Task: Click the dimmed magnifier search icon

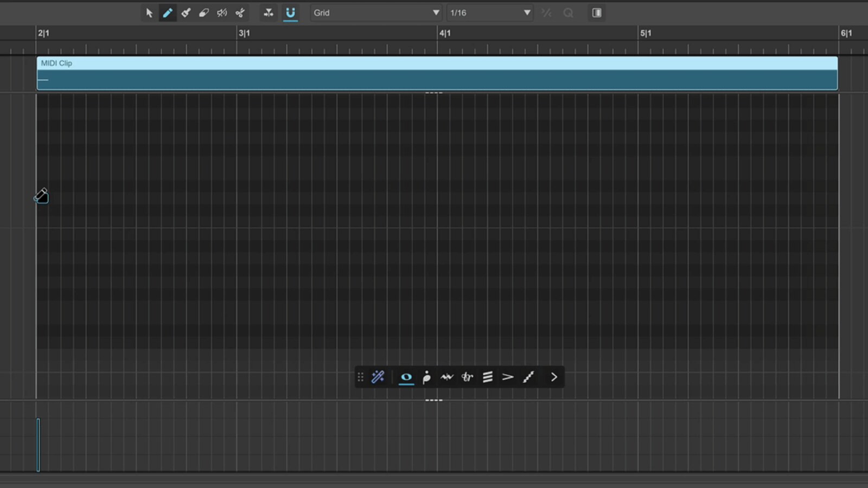Action: [568, 12]
